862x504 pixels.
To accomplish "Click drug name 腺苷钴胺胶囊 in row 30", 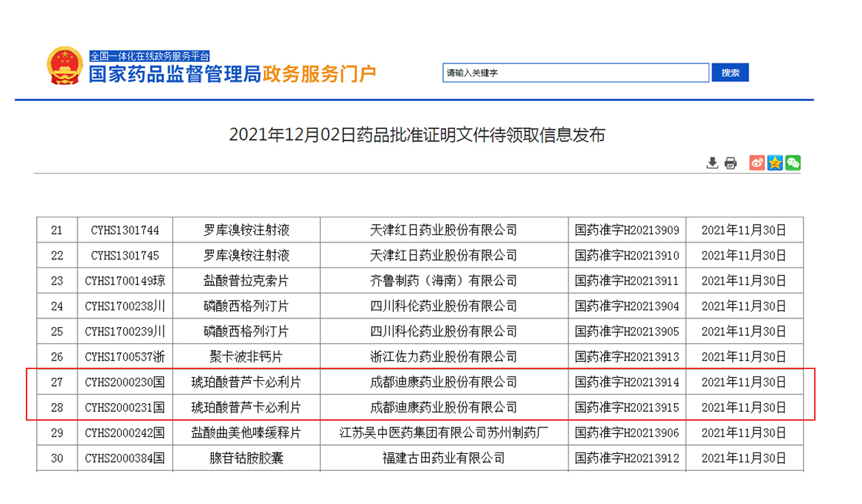I will pos(246,458).
